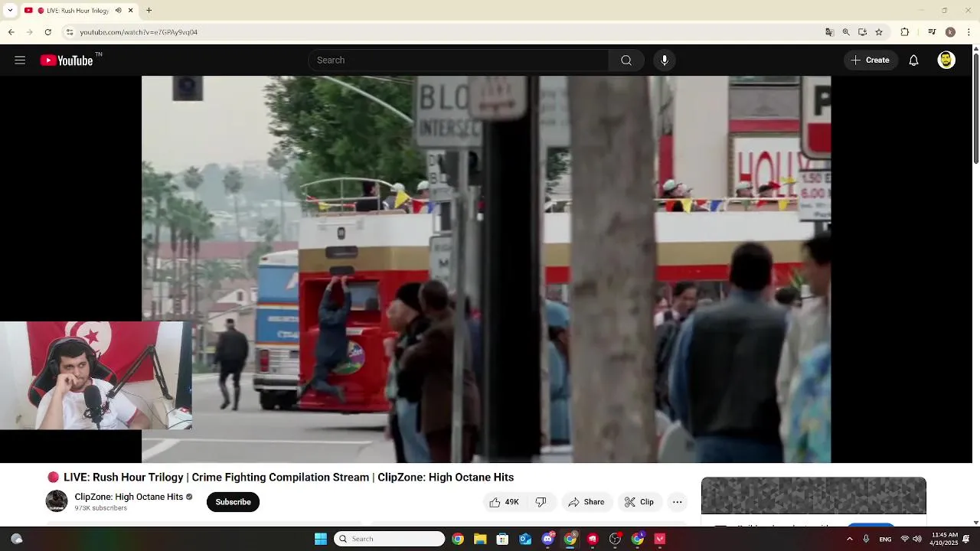
Task: Click the scrollbar up arrow
Action: (975, 48)
